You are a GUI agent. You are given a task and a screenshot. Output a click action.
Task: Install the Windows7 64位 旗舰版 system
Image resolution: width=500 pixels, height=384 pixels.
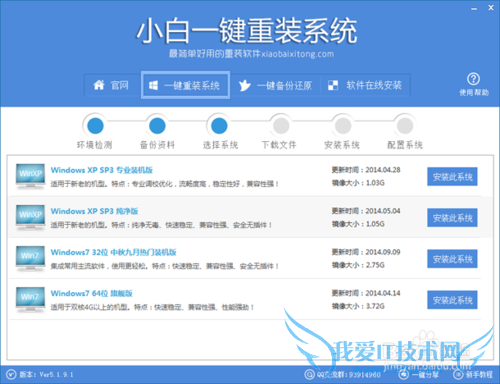point(452,300)
